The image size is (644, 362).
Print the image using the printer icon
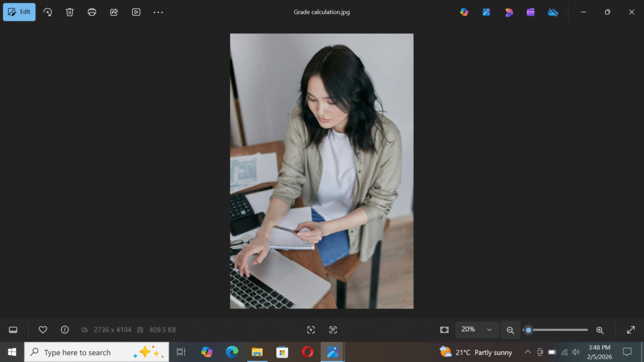[92, 12]
